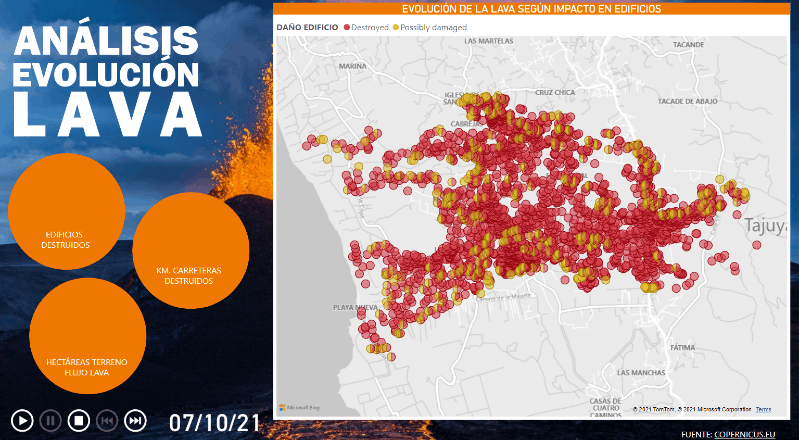
Task: Click the LAS MANCHAS map label
Action: pyautogui.click(x=641, y=373)
